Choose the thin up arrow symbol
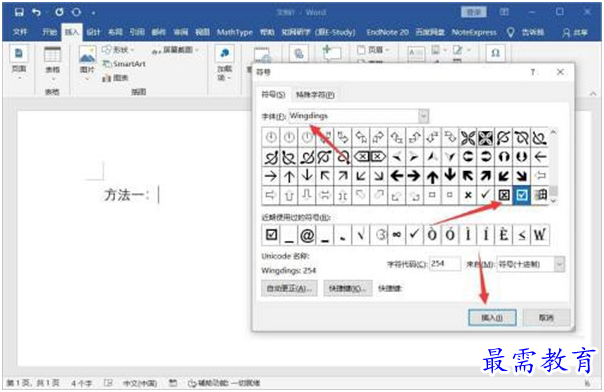604x392 pixels. 289,176
